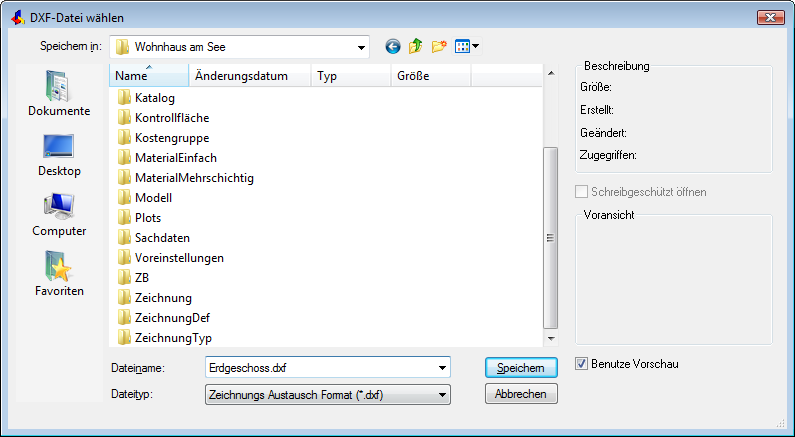
Task: Open Computer in the places sidebar
Action: 59,215
